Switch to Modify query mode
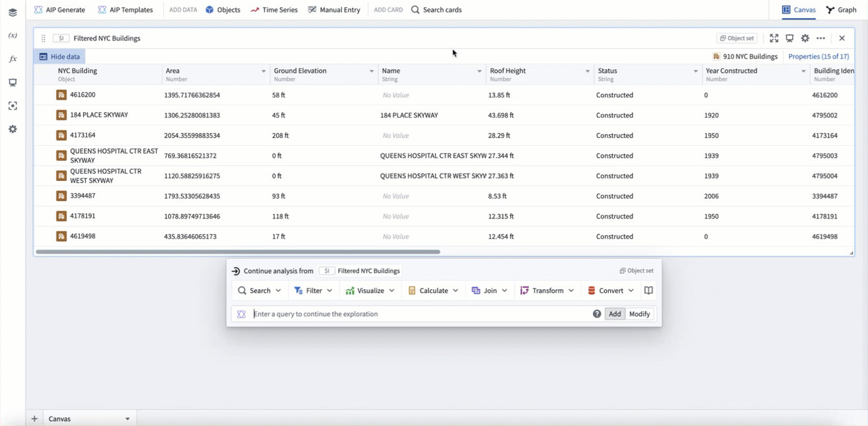Viewport: 868px width, 426px height. click(639, 314)
